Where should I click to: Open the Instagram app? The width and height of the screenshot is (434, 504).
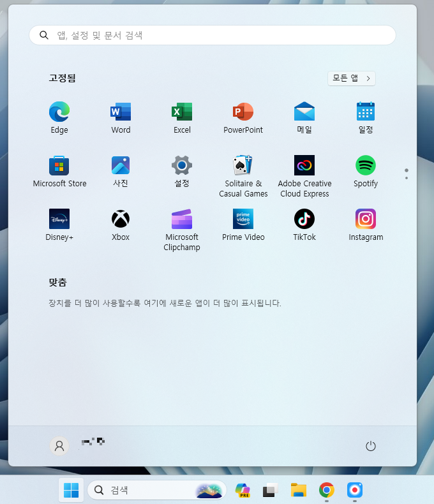pos(366,225)
